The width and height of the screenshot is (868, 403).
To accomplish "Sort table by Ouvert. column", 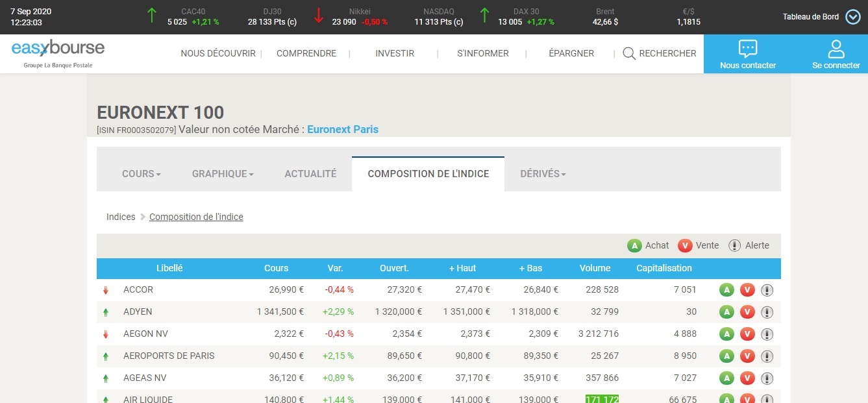I will click(395, 268).
